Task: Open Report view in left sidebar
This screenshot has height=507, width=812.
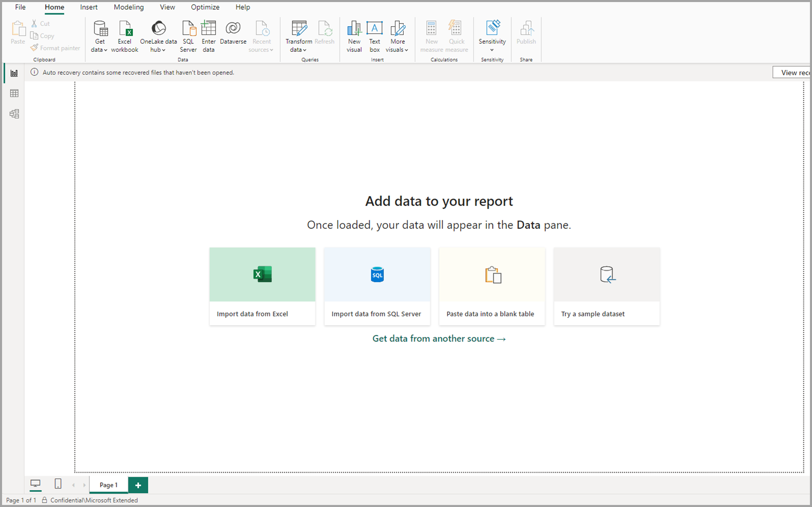Action: [14, 73]
